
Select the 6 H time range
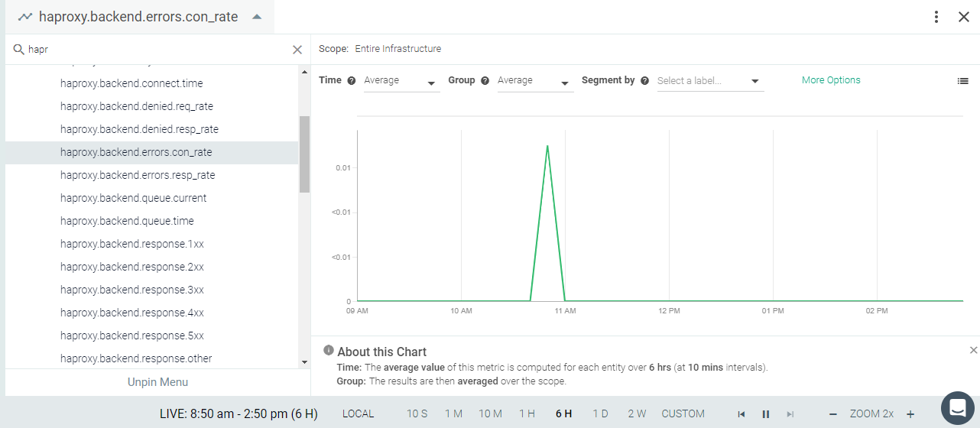point(563,413)
